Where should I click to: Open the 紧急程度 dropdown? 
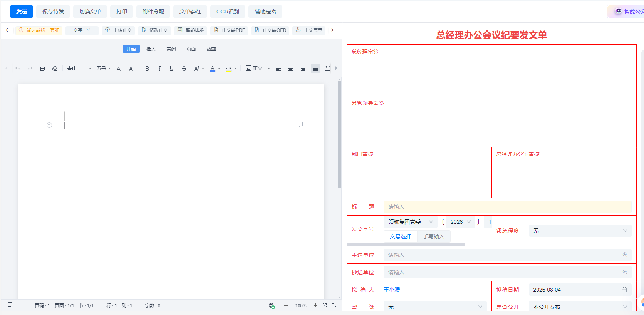580,231
